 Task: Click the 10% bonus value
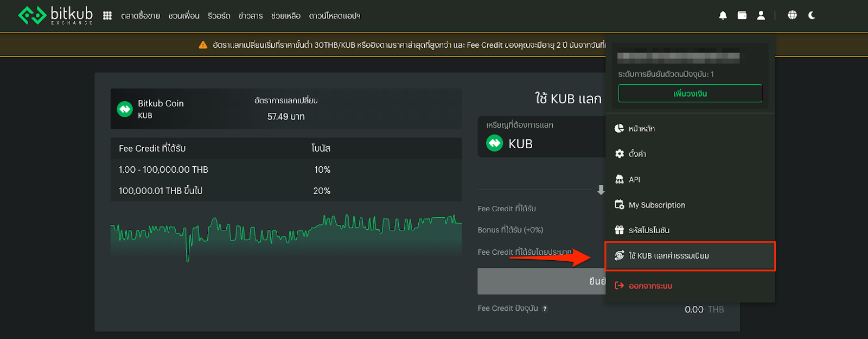pos(322,169)
